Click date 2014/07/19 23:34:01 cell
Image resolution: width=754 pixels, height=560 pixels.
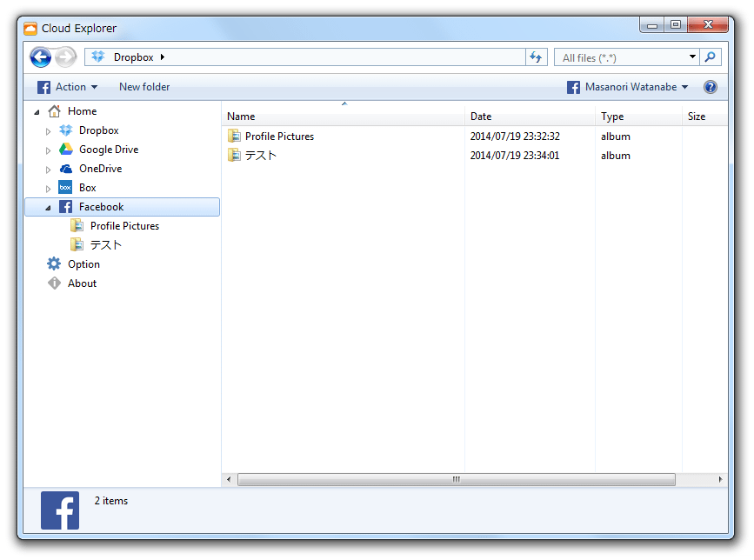point(515,156)
